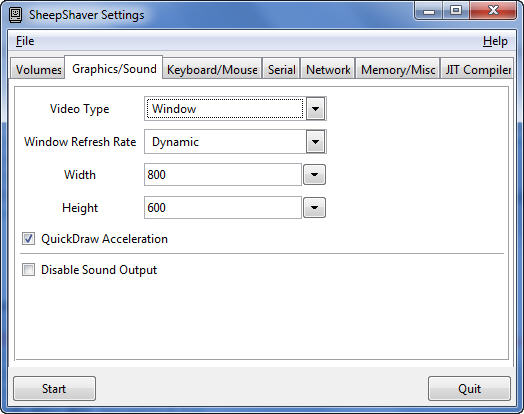
Task: Switch to the Memory/Misc tab
Action: 398,70
